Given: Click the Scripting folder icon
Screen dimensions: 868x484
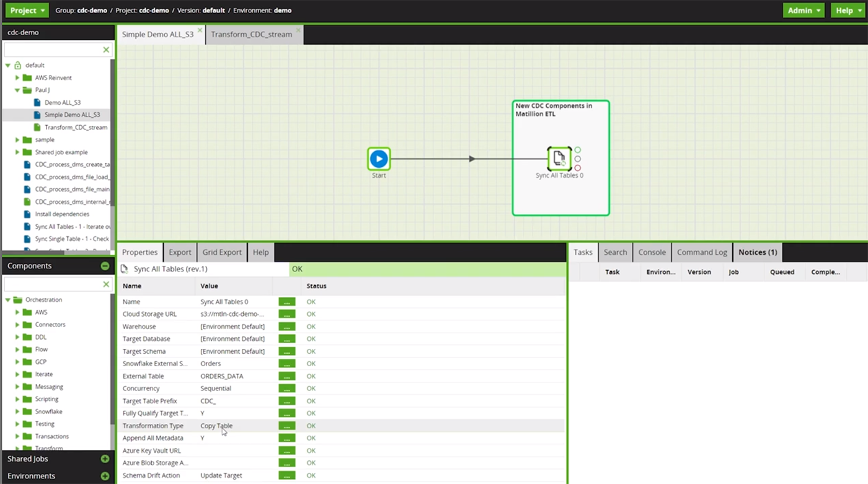Looking at the screenshot, I should point(27,399).
